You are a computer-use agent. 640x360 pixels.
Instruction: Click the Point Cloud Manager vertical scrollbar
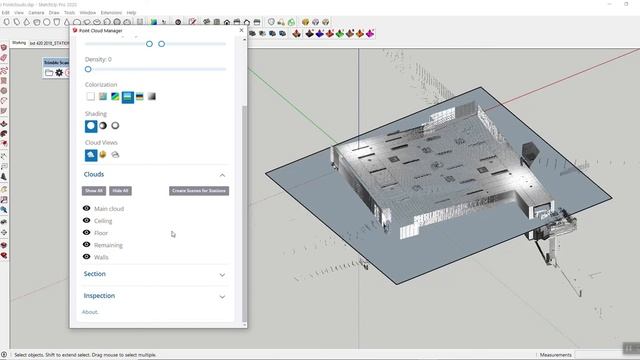coord(244,213)
